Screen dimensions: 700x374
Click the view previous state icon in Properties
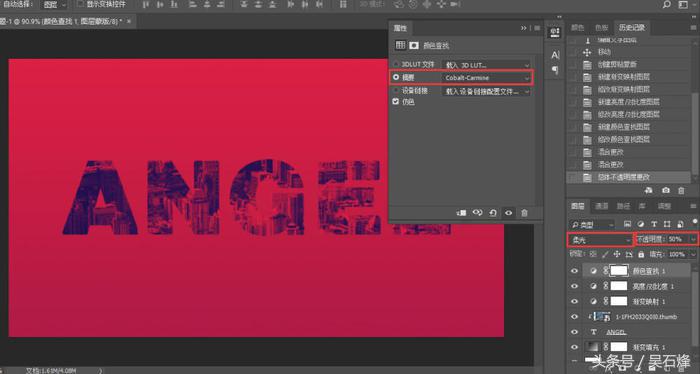pos(477,213)
